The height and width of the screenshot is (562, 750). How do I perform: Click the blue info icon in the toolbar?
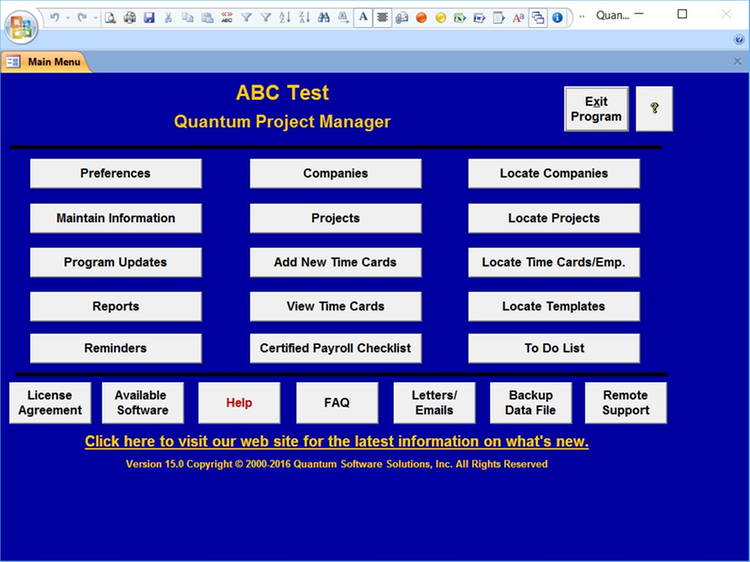pos(557,17)
